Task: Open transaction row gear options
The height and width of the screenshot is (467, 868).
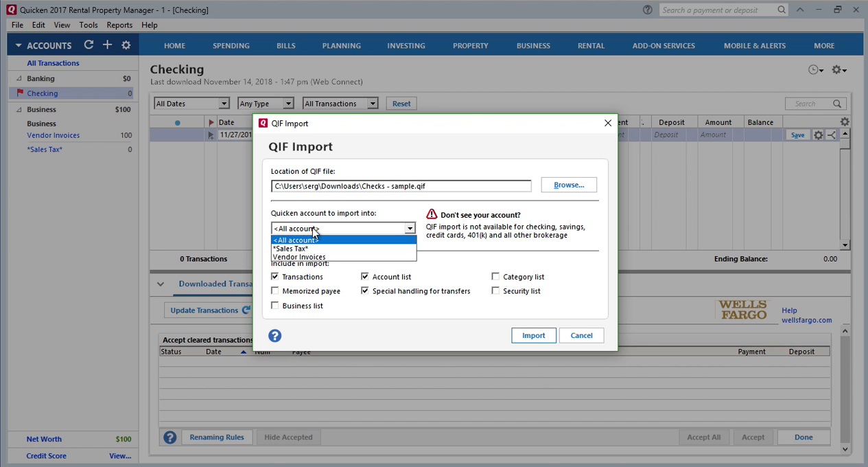Action: (818, 135)
